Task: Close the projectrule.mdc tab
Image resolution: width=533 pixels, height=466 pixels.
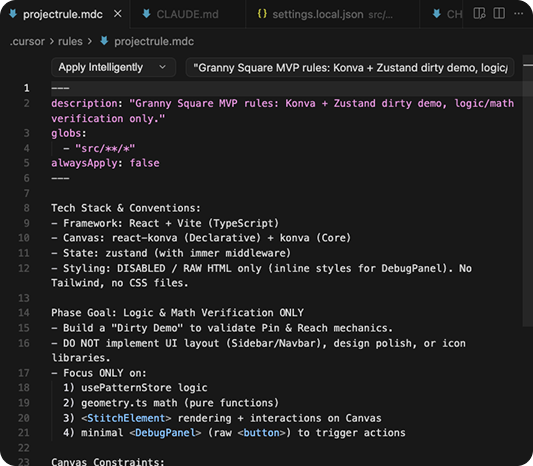Action: tap(118, 14)
